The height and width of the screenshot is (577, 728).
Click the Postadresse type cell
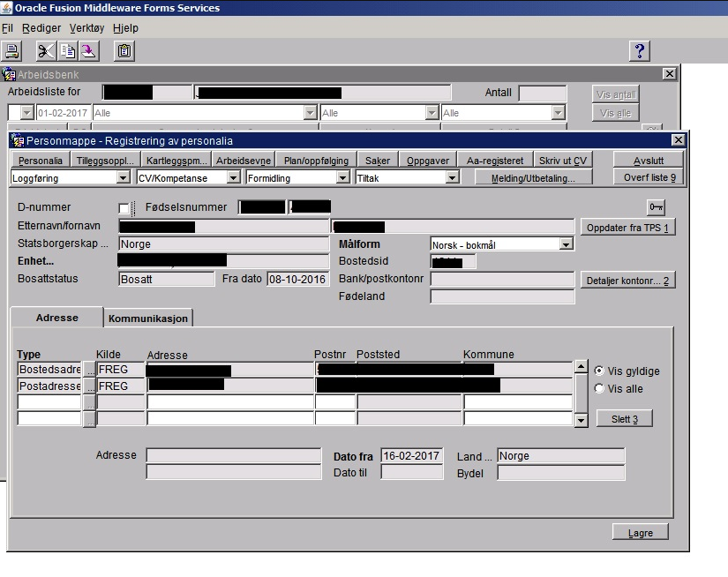click(x=49, y=386)
